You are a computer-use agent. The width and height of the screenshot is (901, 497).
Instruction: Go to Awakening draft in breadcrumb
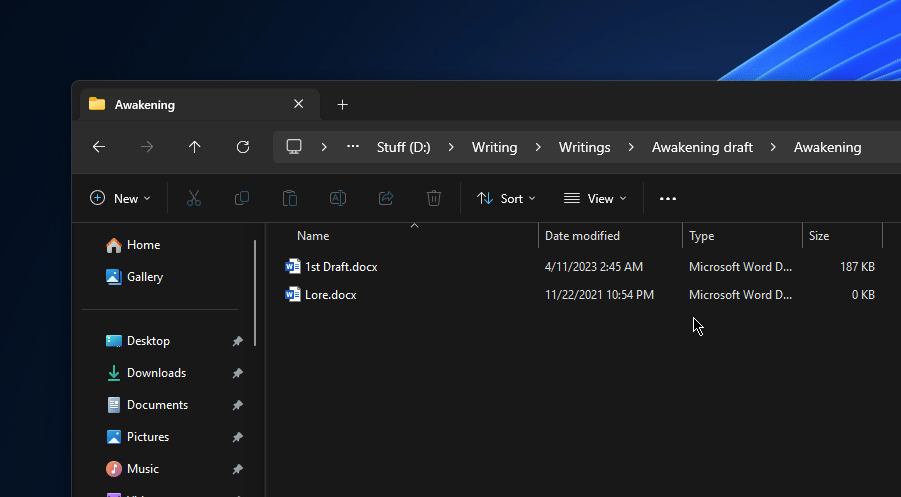pyautogui.click(x=702, y=147)
